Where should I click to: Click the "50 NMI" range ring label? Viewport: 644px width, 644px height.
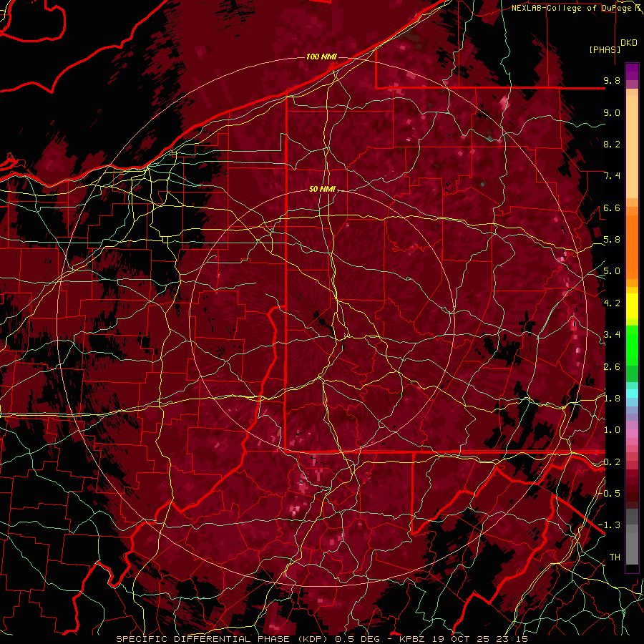point(323,190)
